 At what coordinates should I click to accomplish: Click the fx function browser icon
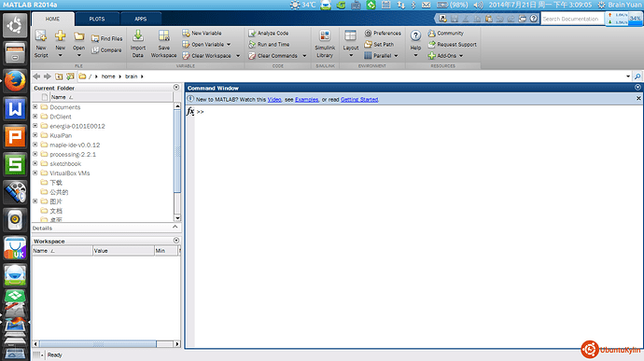pos(190,111)
